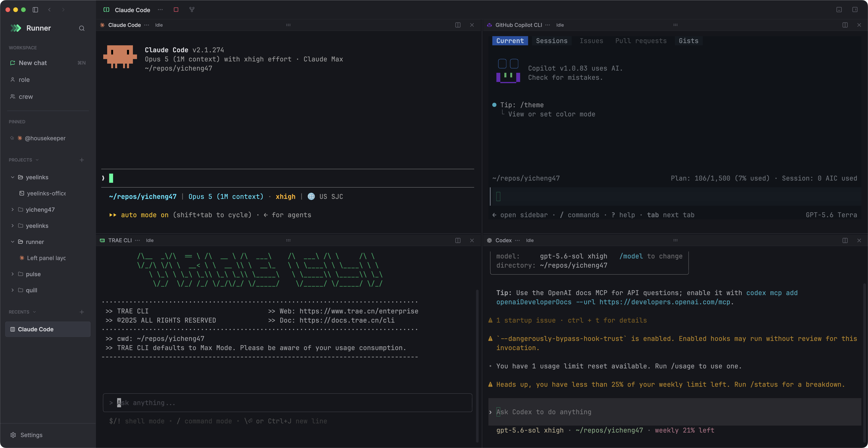Expand the yicheng47 project
Viewport: 868px width, 448px height.
click(13, 210)
